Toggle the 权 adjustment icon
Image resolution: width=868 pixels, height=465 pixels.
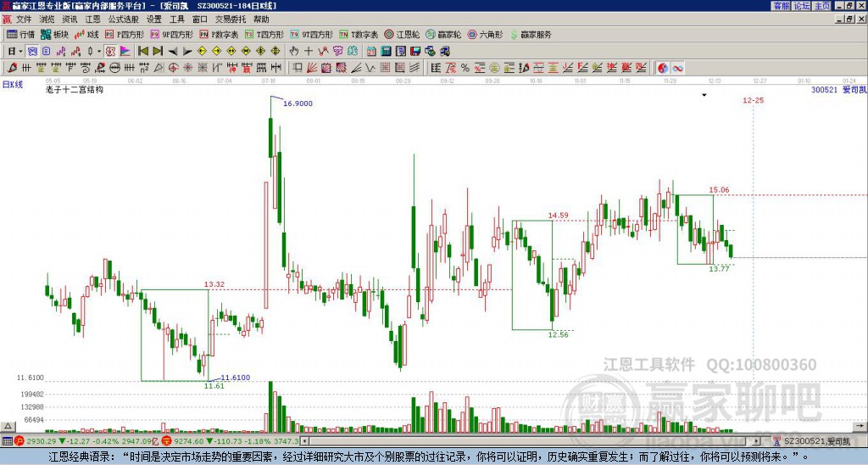(x=110, y=52)
